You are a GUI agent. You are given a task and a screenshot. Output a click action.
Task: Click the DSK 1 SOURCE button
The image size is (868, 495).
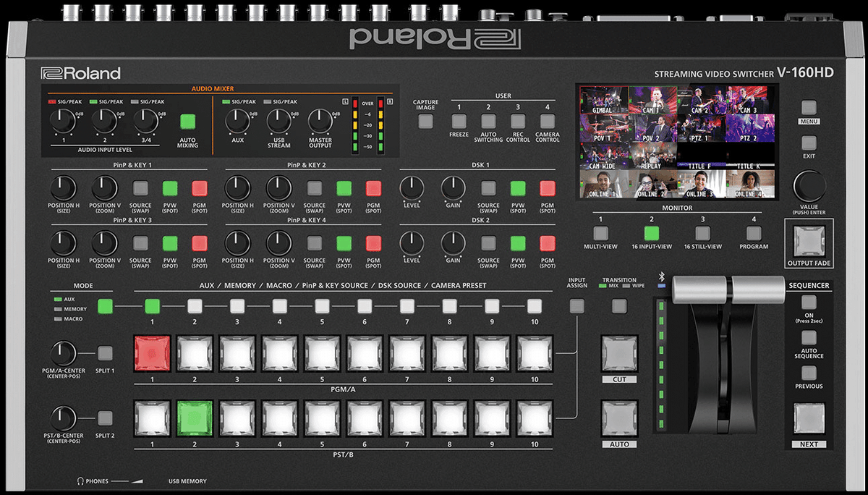[x=488, y=189]
